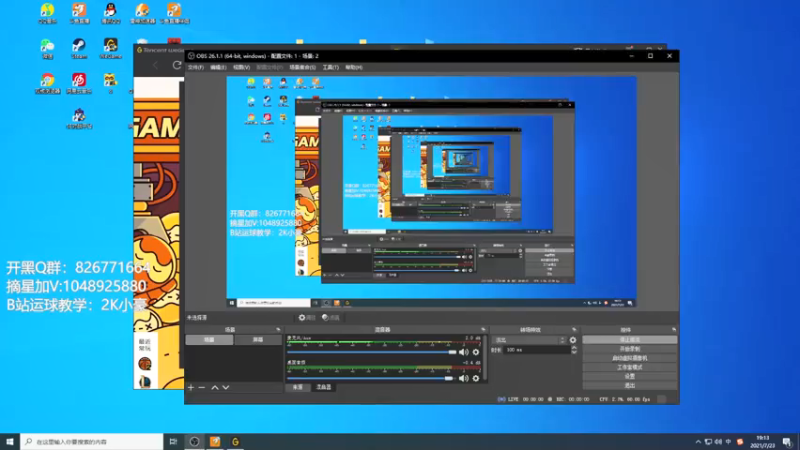
Task: Open the scene transition type dropdown
Action: [530, 340]
